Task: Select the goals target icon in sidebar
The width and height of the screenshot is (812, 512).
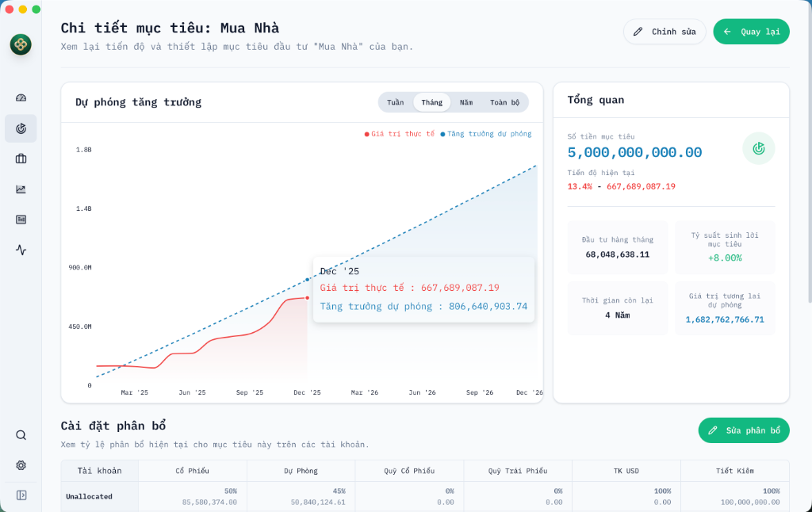Action: (x=21, y=128)
